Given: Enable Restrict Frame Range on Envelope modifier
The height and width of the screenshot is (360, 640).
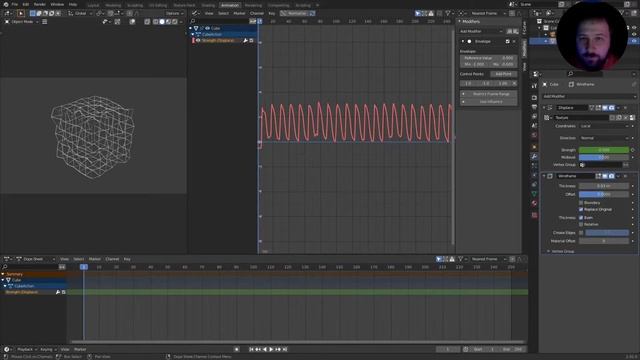Looking at the screenshot, I should pos(489,94).
